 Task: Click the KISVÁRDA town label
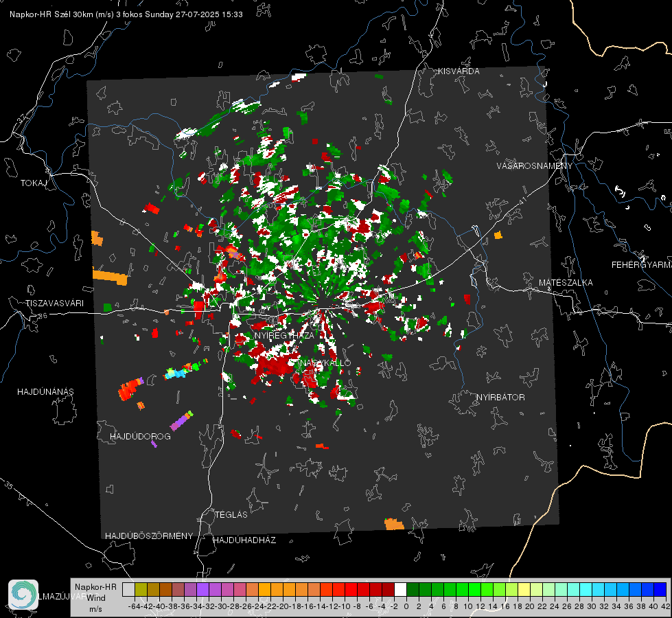tap(459, 71)
